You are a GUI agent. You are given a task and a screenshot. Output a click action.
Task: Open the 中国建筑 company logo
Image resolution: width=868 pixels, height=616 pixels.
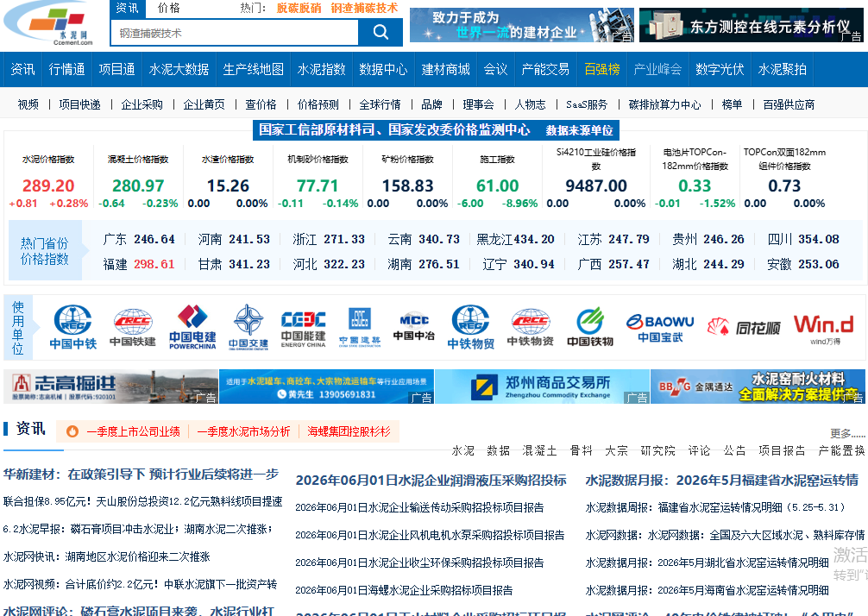(360, 327)
